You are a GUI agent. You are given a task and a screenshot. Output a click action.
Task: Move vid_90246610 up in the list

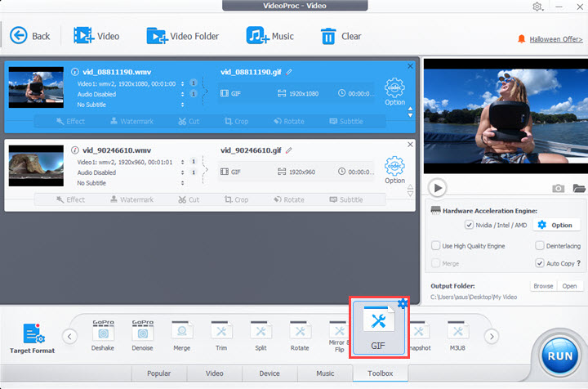click(x=410, y=187)
